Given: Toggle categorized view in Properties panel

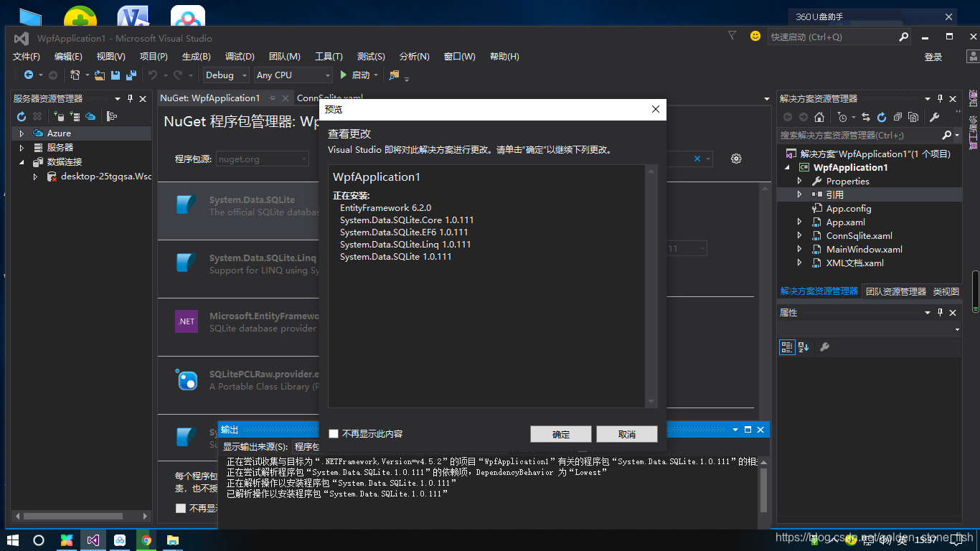Looking at the screenshot, I should click(787, 347).
